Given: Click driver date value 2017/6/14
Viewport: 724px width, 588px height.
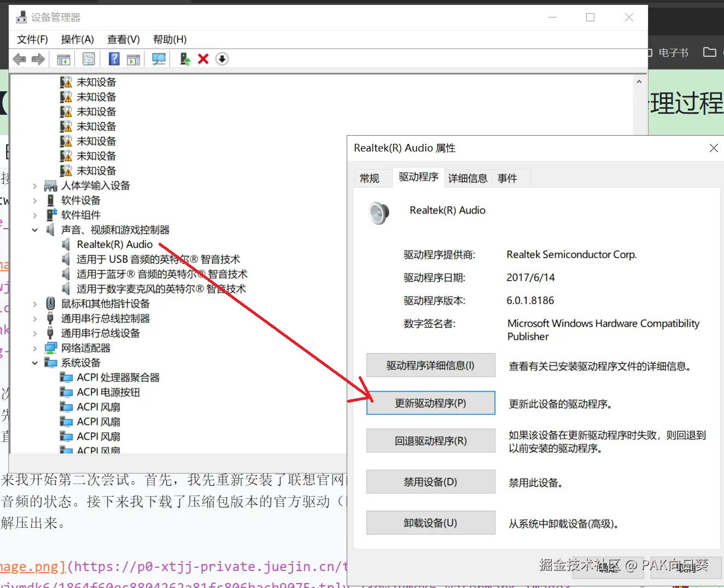Looking at the screenshot, I should click(530, 277).
